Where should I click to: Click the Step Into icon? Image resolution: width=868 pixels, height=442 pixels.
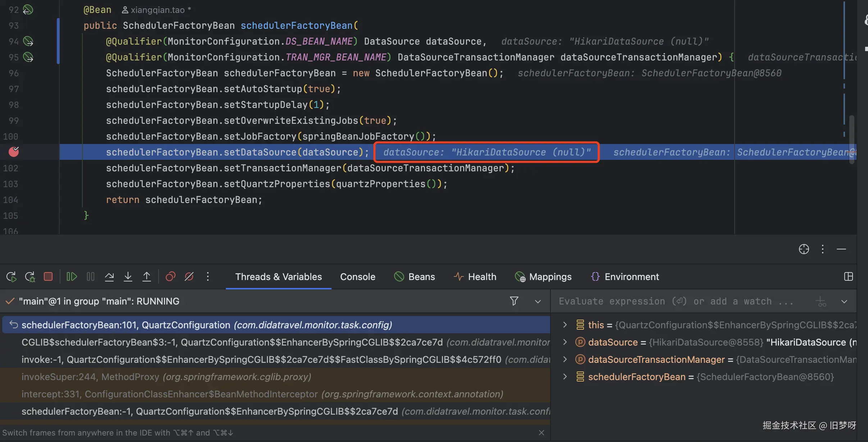[x=128, y=276]
